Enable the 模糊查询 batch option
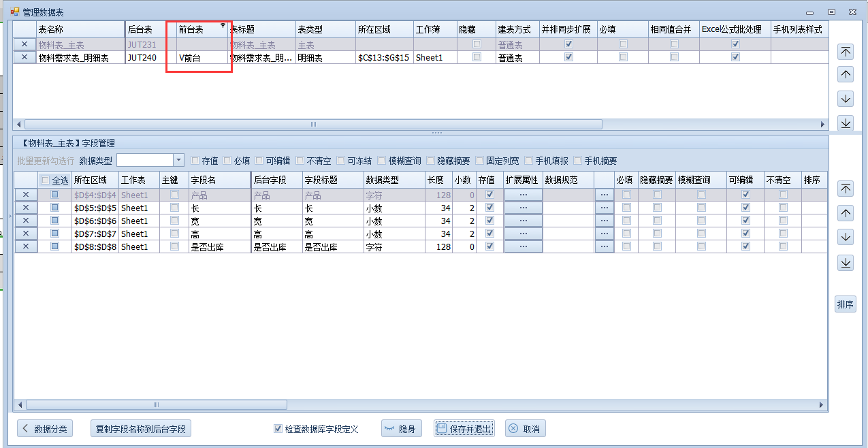This screenshot has height=448, width=868. 382,161
